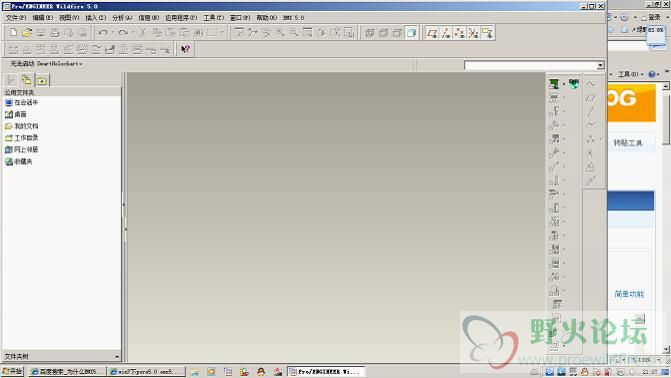This screenshot has width=671, height=378.
Task: Click the What's This help cursor icon
Action: pos(185,49)
